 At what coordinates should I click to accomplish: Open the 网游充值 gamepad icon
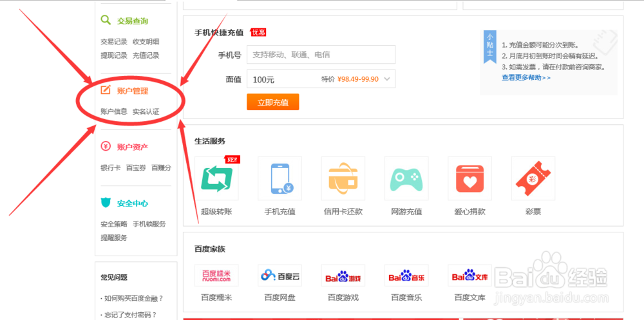tap(406, 179)
